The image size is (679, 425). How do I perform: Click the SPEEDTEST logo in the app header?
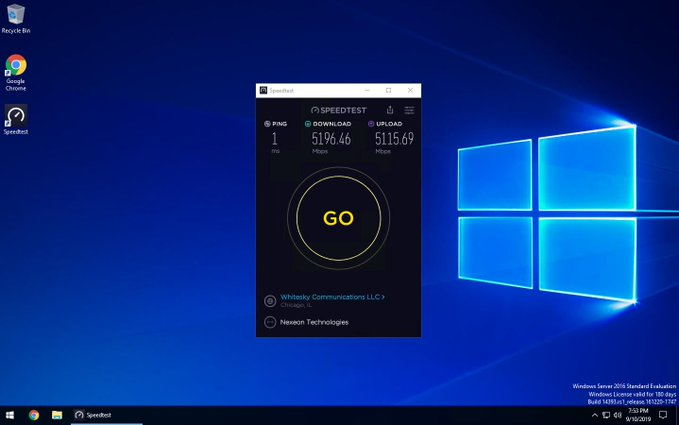(339, 110)
